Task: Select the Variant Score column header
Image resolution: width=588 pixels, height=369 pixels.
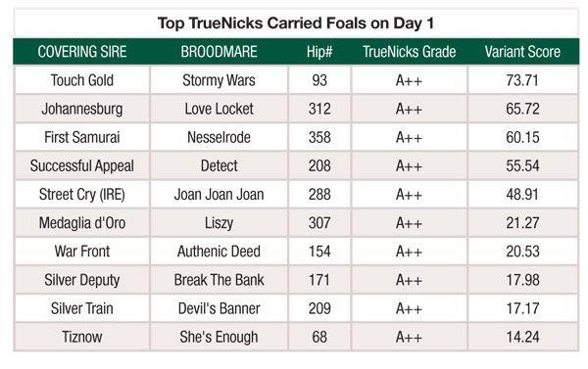Action: click(522, 52)
